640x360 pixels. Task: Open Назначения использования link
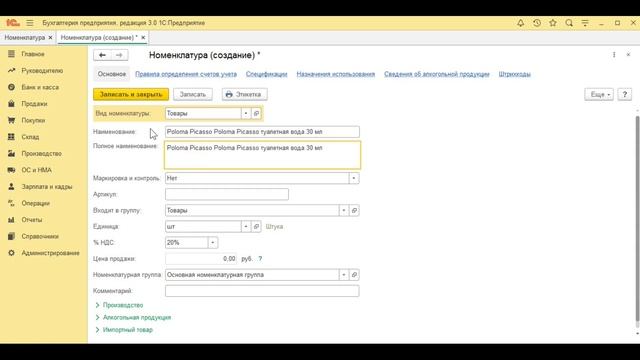(336, 74)
